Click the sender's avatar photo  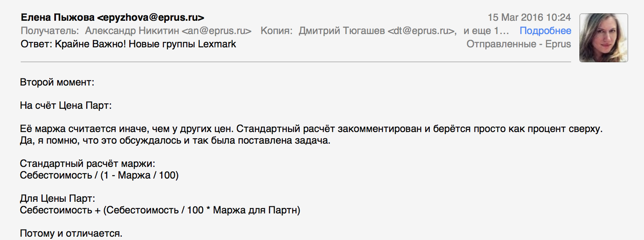(x=603, y=38)
